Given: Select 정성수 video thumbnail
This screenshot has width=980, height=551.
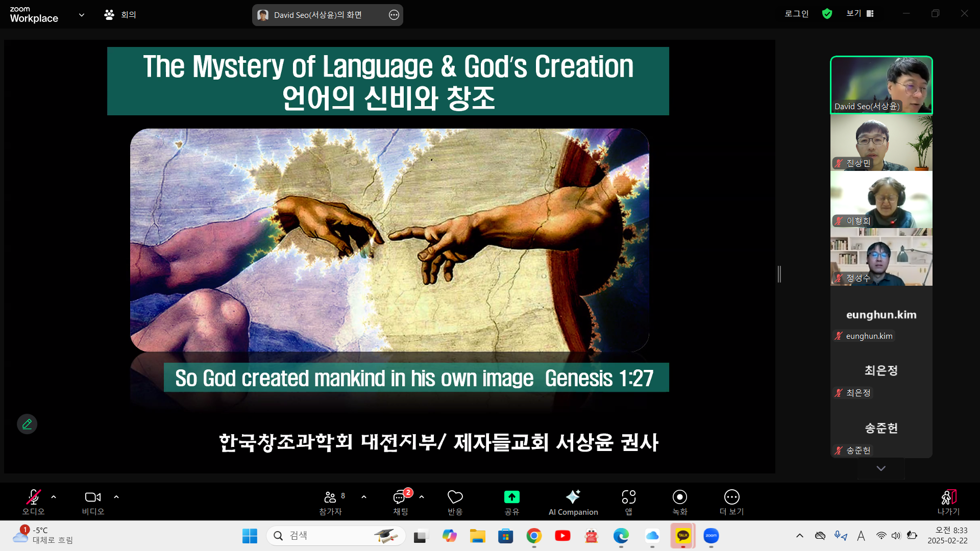Looking at the screenshot, I should point(881,257).
